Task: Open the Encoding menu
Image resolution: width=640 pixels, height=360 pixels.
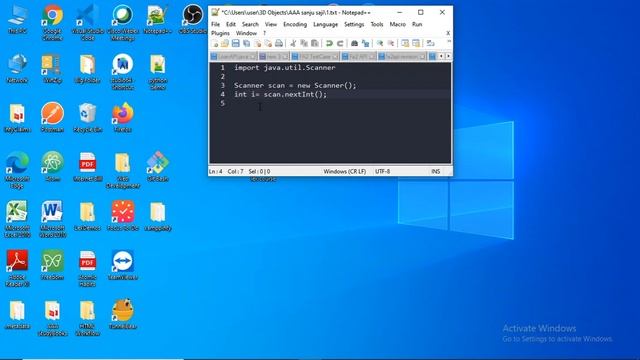Action: tap(295, 24)
